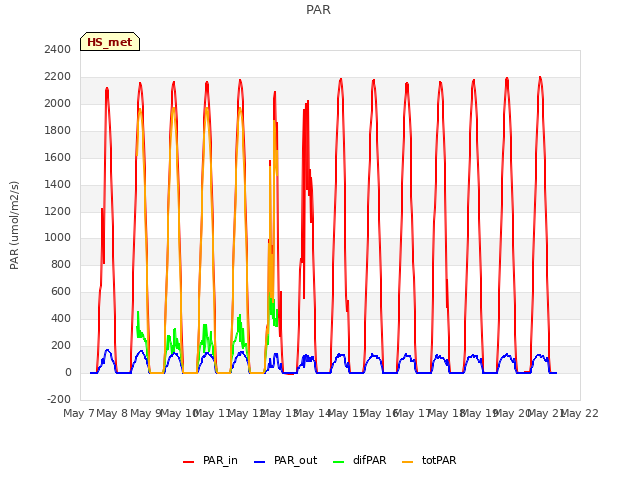Viewport: 640px width, 480px height.
Task: Click the 1200 y-axis tick label
Action: pyautogui.click(x=58, y=211)
